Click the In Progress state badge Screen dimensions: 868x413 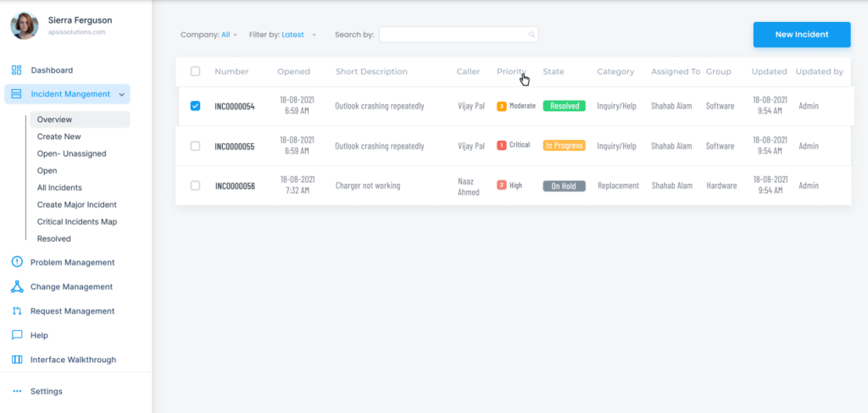click(564, 146)
